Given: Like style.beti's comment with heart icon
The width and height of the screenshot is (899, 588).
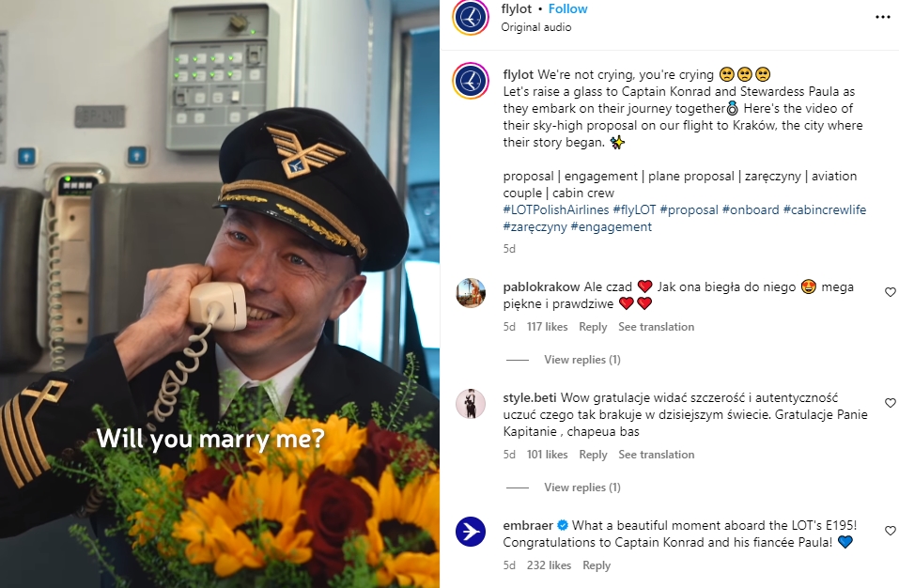Looking at the screenshot, I should tap(890, 403).
